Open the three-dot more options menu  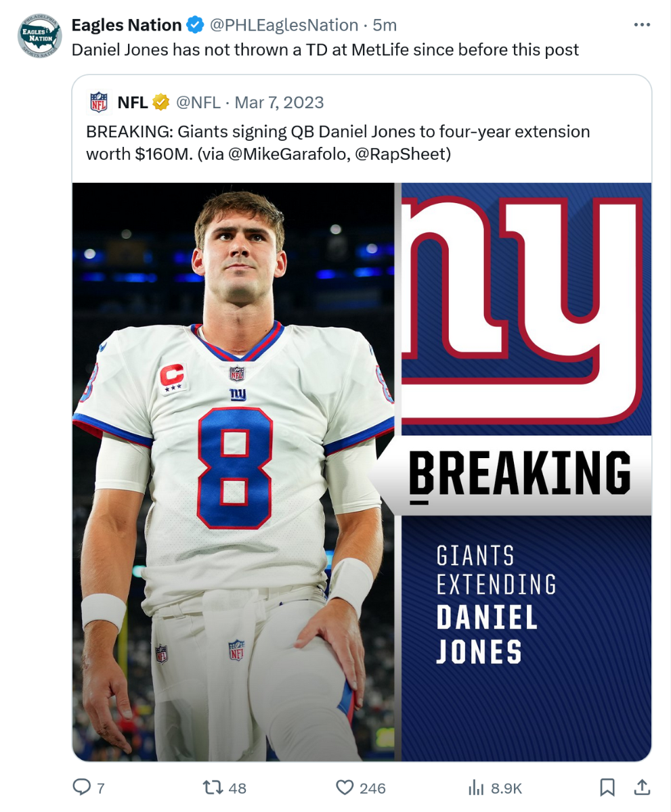641,25
